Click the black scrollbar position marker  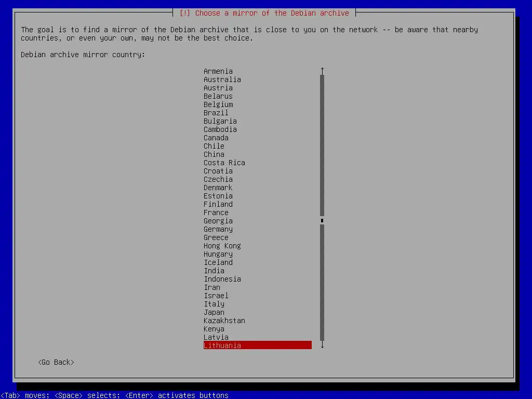tap(322, 220)
